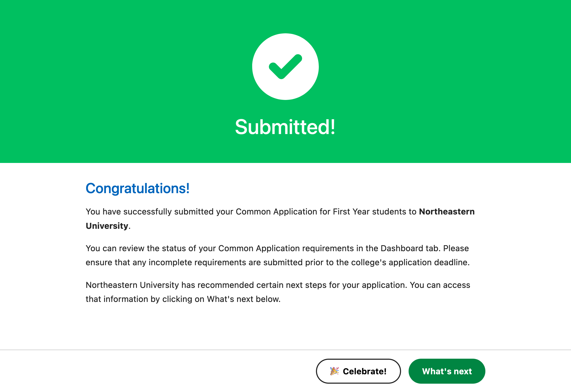Screen dimensions: 571x392
Task: Open the What's next page
Action: click(447, 371)
